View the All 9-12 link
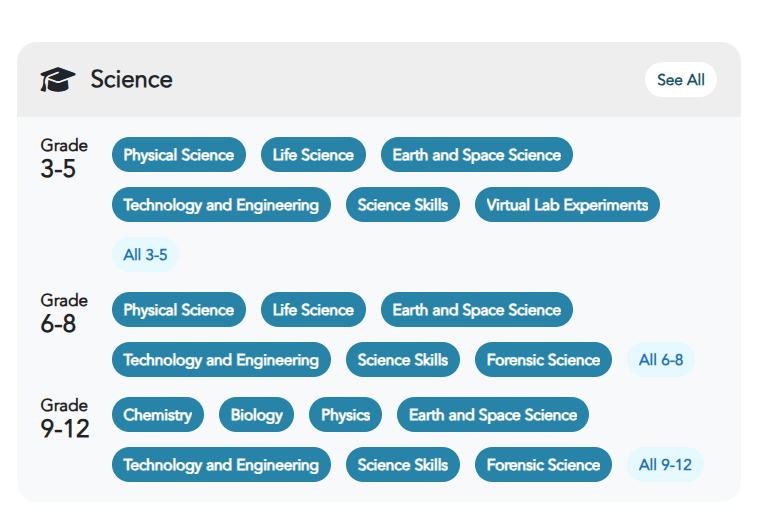Screen dimensions: 766x512 [x=665, y=465]
